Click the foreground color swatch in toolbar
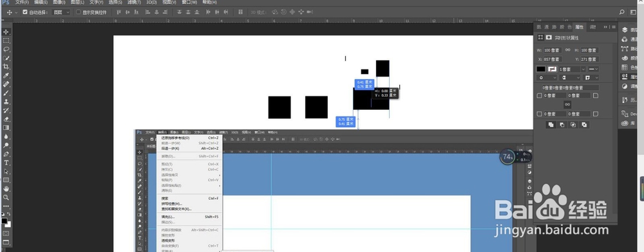 click(4, 221)
